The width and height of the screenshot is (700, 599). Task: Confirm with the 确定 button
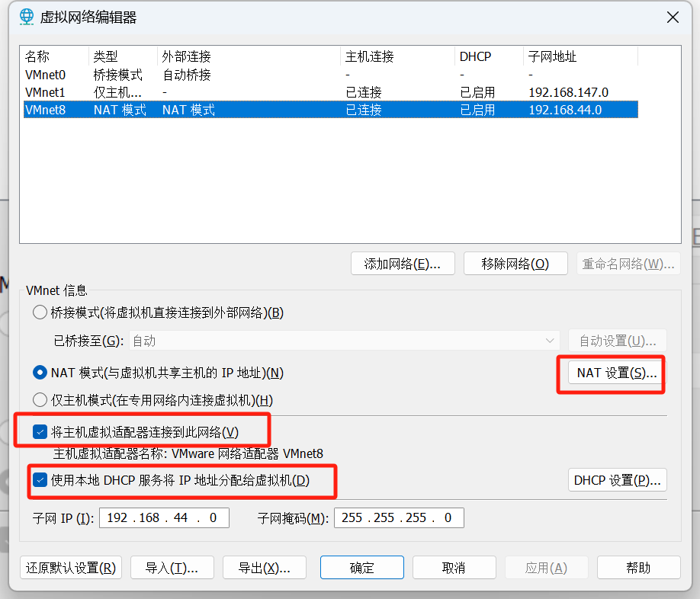point(362,567)
